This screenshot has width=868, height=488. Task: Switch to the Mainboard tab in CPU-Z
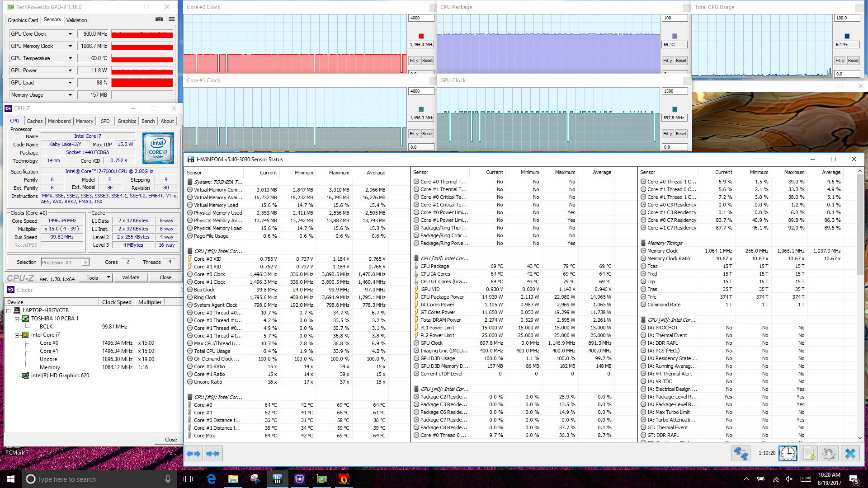[x=59, y=121]
